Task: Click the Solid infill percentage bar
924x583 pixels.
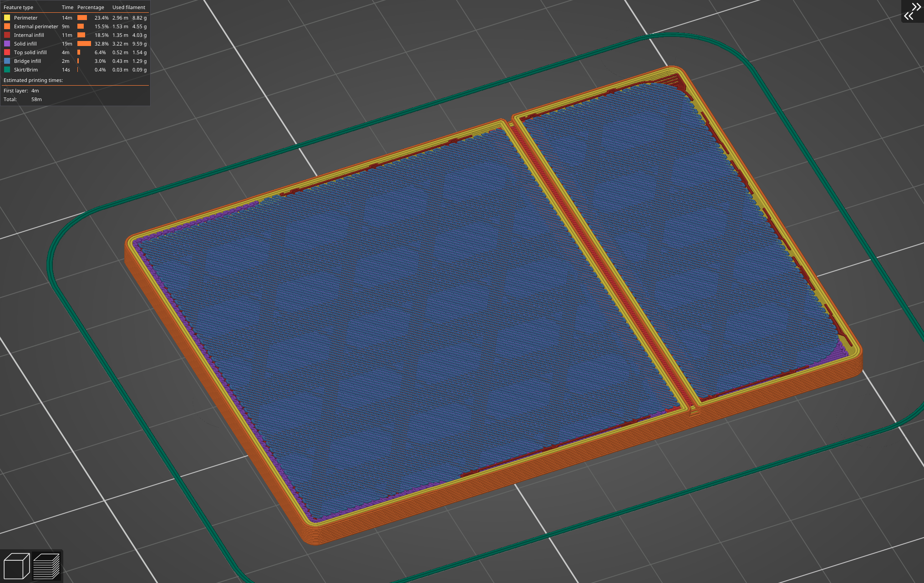Action: (83, 43)
